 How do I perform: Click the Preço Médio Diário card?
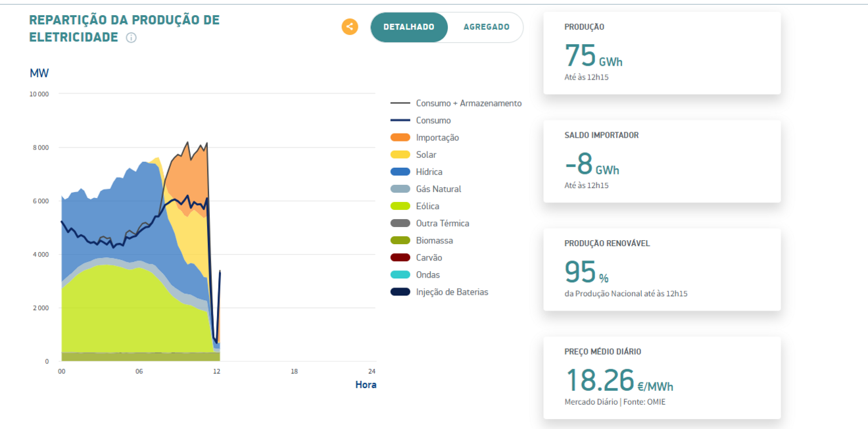662,378
